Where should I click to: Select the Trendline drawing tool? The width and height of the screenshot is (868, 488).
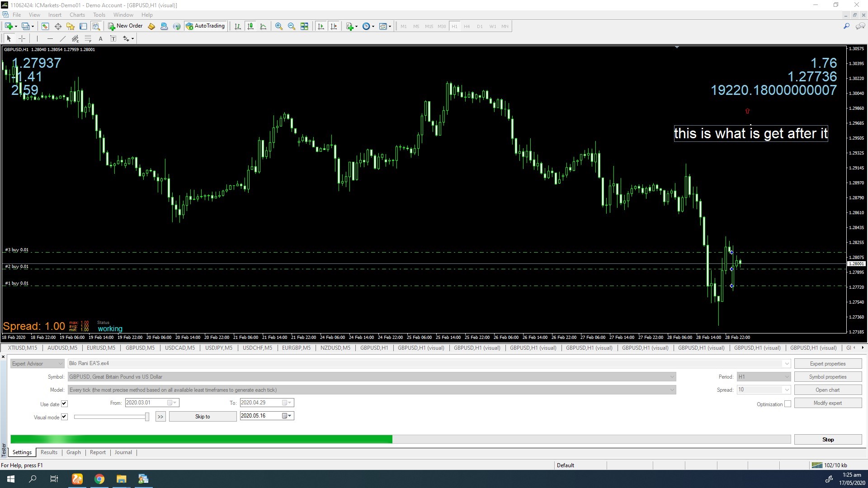(63, 38)
